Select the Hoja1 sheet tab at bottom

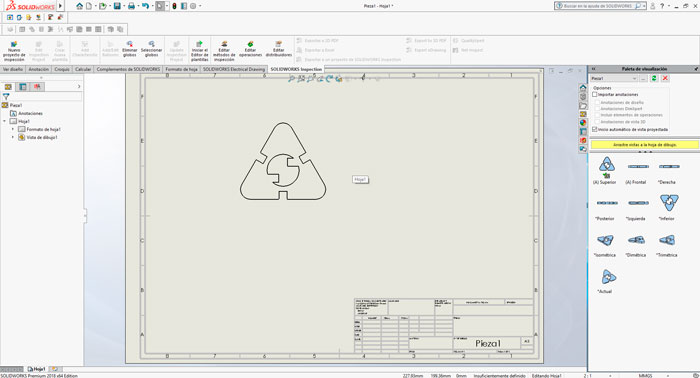(36, 369)
